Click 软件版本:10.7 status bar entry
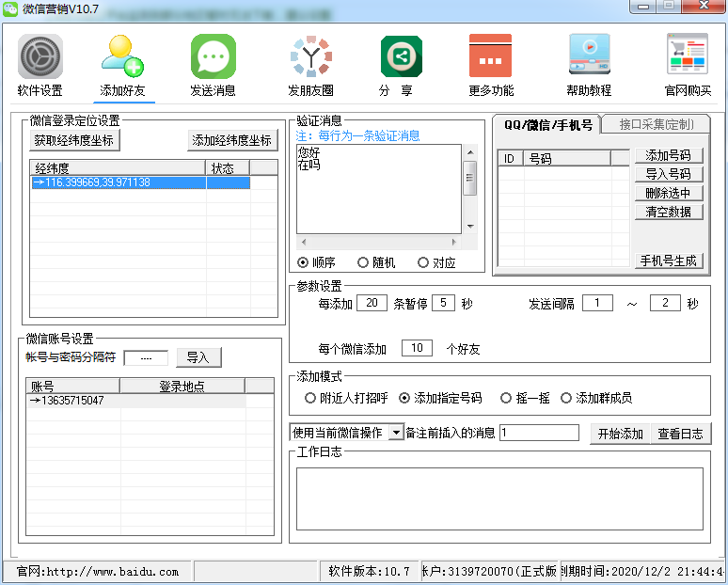Screen dimensions: 728x585 pyautogui.click(x=369, y=571)
